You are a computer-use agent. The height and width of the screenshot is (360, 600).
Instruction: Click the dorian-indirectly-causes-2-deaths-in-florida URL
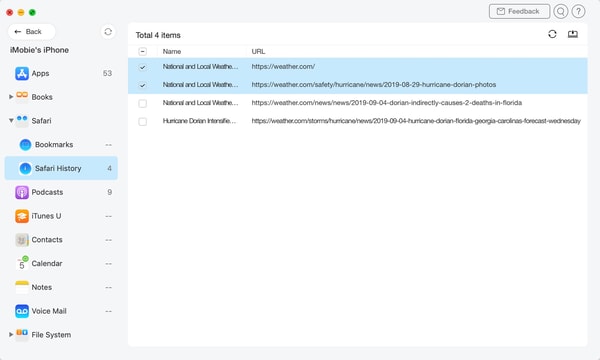point(386,103)
